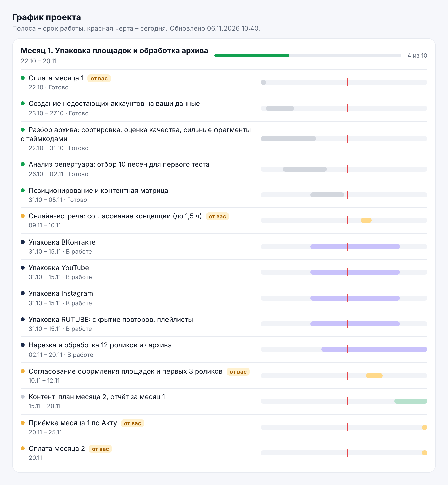Image resolution: width=448 pixels, height=485 pixels.
Task: Click the orange status dot beside Оплата месяца 2
Action: point(23,448)
